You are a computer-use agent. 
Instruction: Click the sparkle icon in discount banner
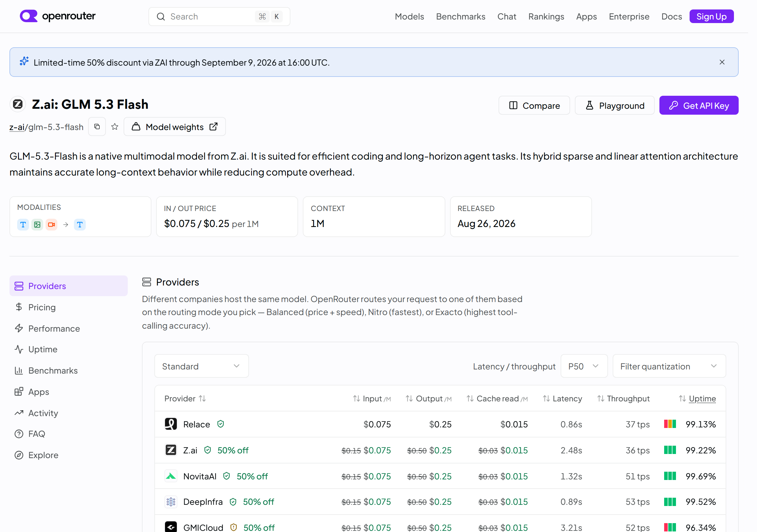[24, 62]
